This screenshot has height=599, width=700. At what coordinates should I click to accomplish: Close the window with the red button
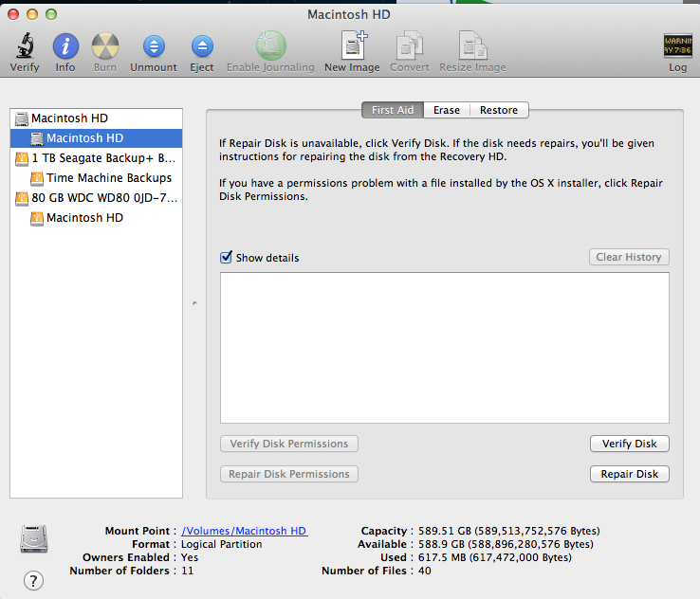pyautogui.click(x=13, y=14)
